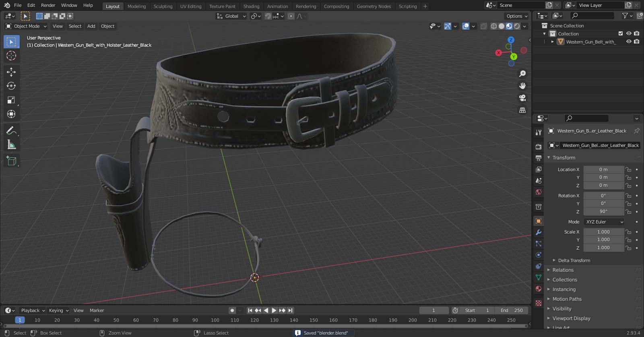Select the Add Cube tool
Image resolution: width=644 pixels, height=337 pixels.
pos(11,161)
